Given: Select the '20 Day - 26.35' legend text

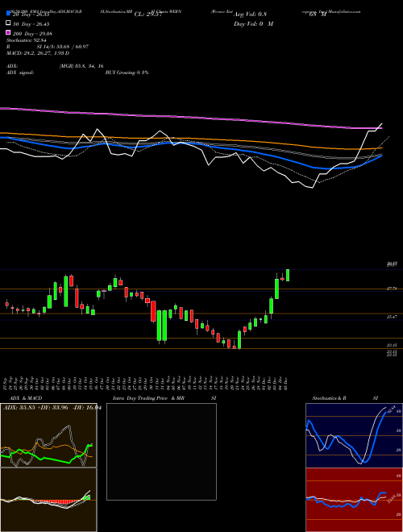Looking at the screenshot, I should 31,15.
